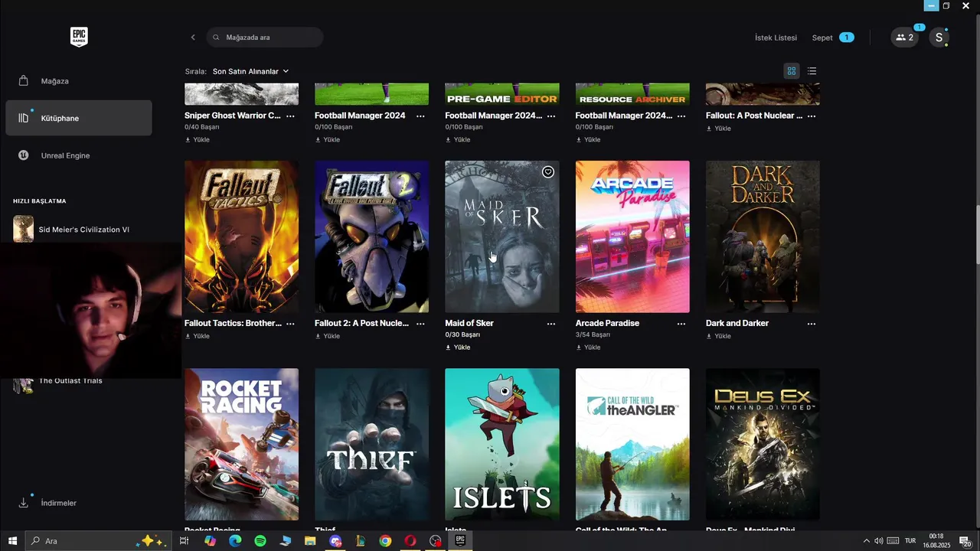Image resolution: width=980 pixels, height=551 pixels.
Task: Select the Call of the Wild theAngler cover
Action: pos(632,445)
